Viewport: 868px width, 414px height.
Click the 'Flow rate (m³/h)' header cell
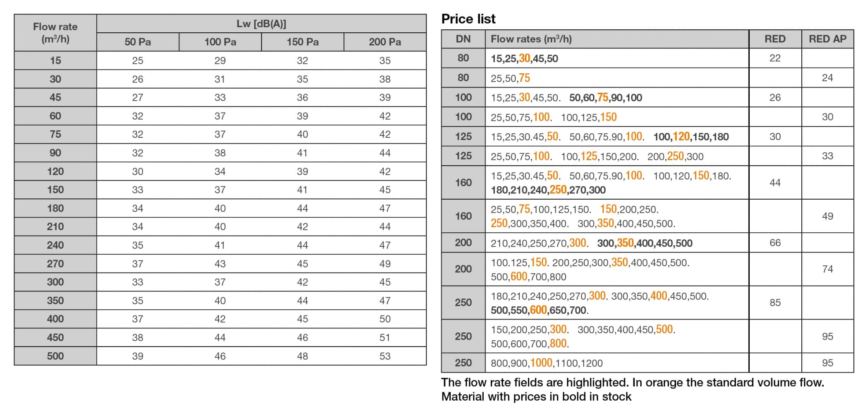click(x=55, y=33)
